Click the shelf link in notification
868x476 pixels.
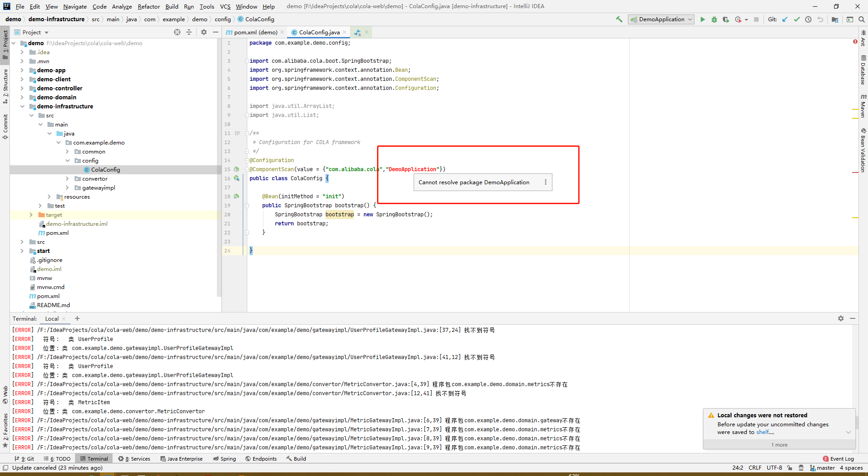(763, 432)
